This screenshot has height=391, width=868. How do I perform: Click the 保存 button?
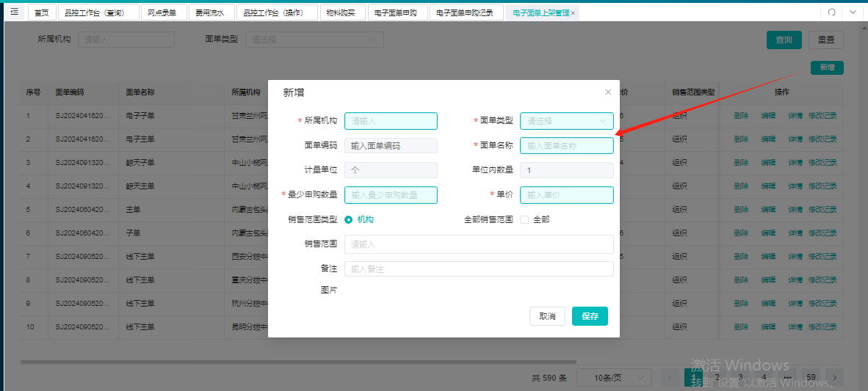[590, 316]
